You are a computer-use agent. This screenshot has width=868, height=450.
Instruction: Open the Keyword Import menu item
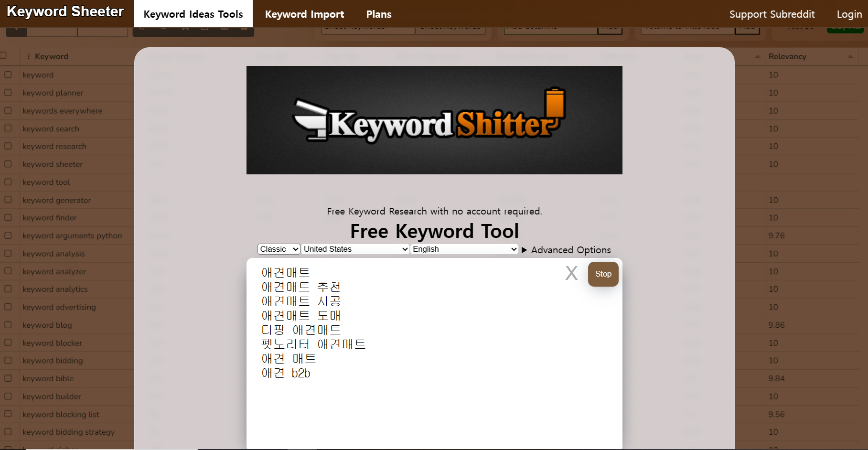click(304, 14)
